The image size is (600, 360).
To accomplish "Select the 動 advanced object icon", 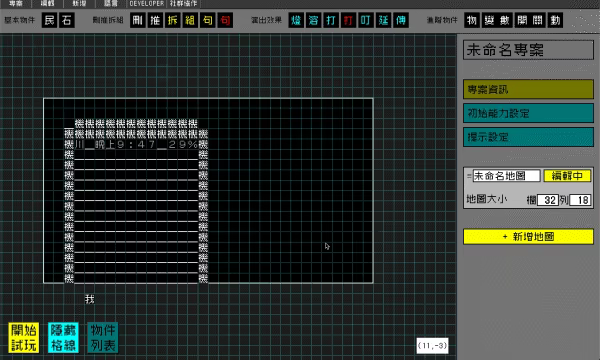I will point(555,20).
